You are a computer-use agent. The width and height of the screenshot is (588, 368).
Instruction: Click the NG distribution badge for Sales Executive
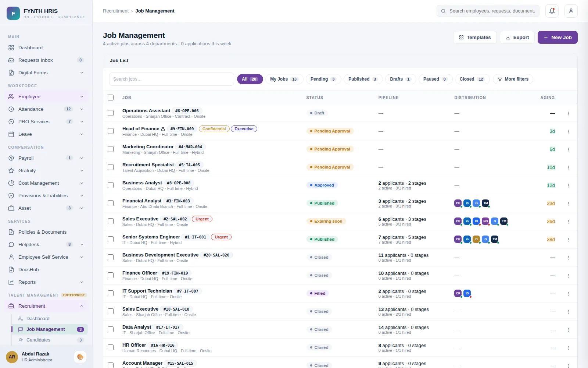point(485,221)
